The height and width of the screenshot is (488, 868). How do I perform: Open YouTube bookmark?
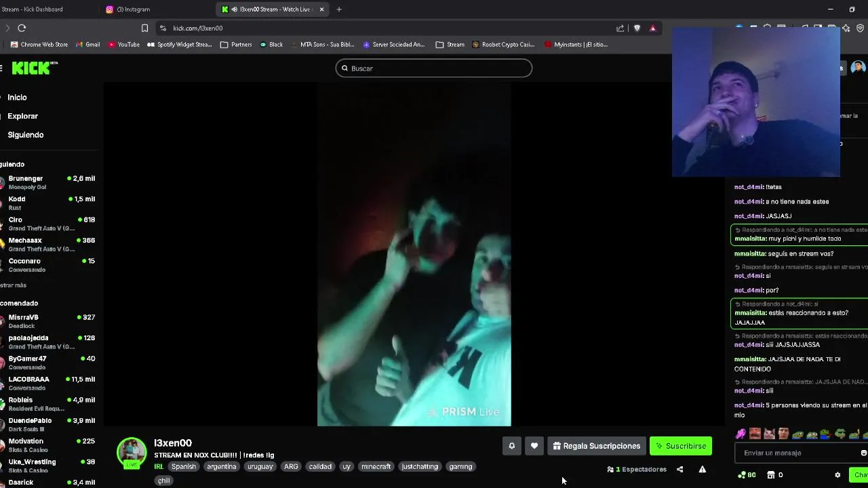tap(124, 45)
